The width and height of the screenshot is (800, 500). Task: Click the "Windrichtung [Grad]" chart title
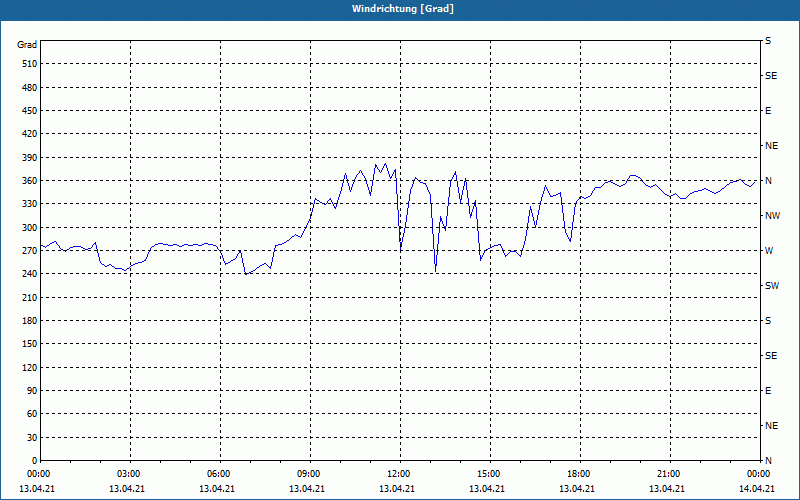[x=403, y=9]
